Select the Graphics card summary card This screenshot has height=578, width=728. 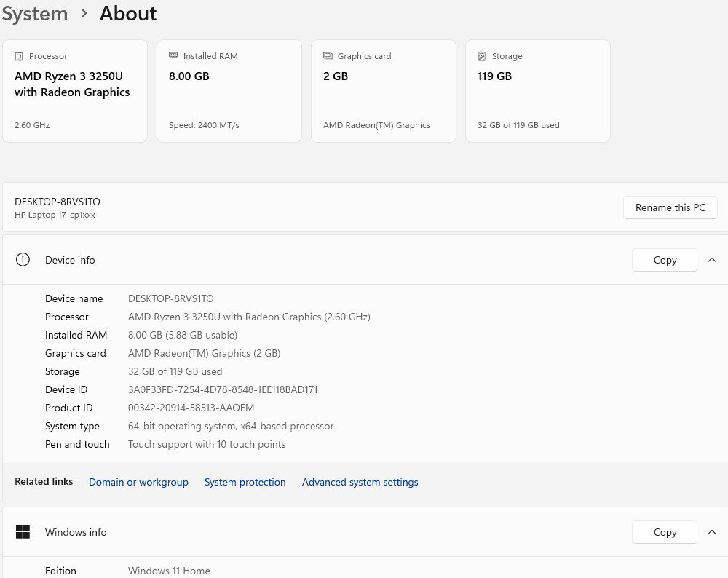[x=384, y=91]
